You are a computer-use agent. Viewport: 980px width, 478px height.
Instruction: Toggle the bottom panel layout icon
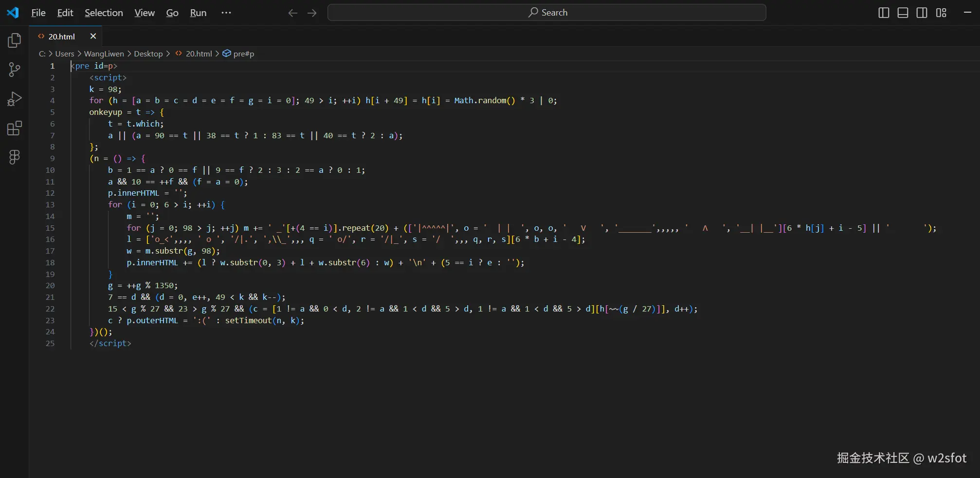point(903,13)
